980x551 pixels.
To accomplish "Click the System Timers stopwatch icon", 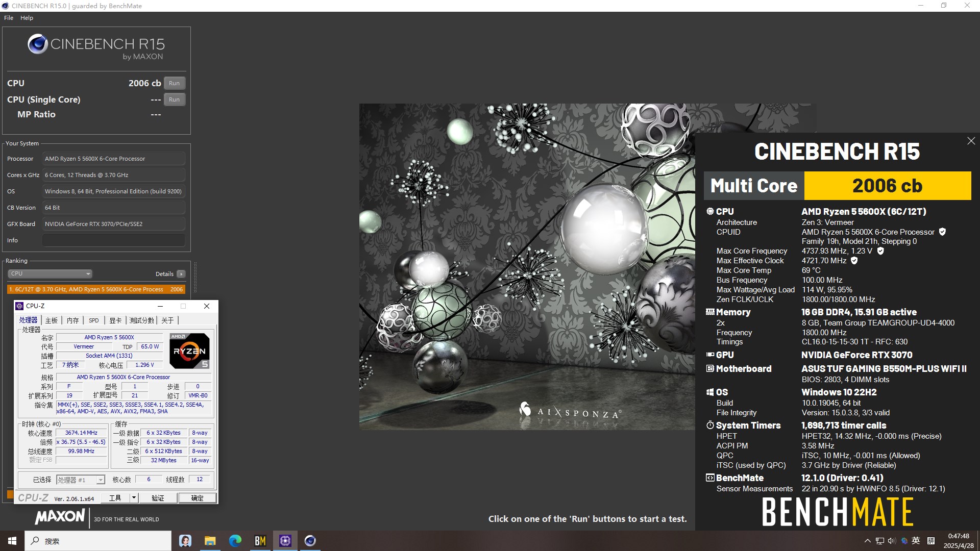I will tap(710, 425).
